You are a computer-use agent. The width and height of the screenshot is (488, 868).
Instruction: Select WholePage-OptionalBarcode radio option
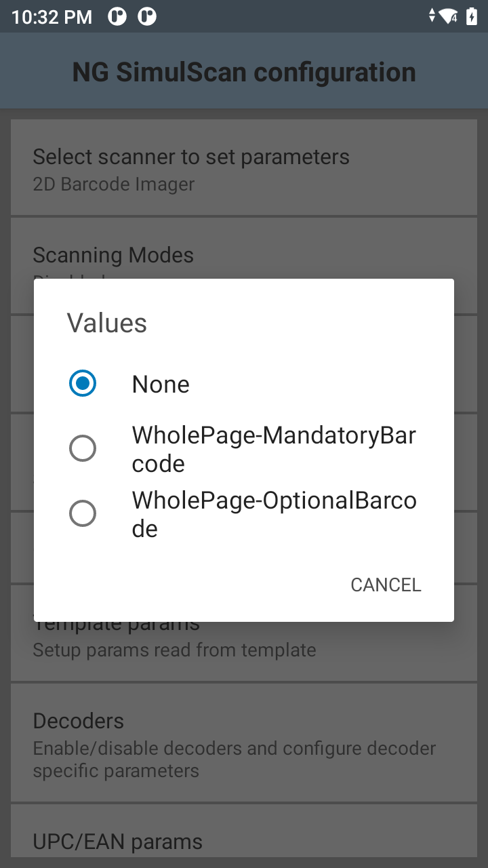pyautogui.click(x=83, y=513)
